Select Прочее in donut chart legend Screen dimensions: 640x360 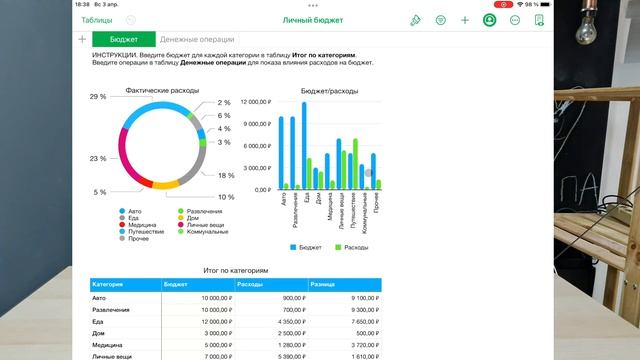coord(138,238)
